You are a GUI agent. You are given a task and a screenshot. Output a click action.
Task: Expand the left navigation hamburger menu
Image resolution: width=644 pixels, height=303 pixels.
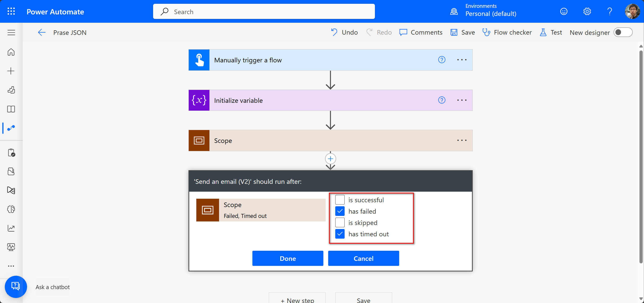11,32
